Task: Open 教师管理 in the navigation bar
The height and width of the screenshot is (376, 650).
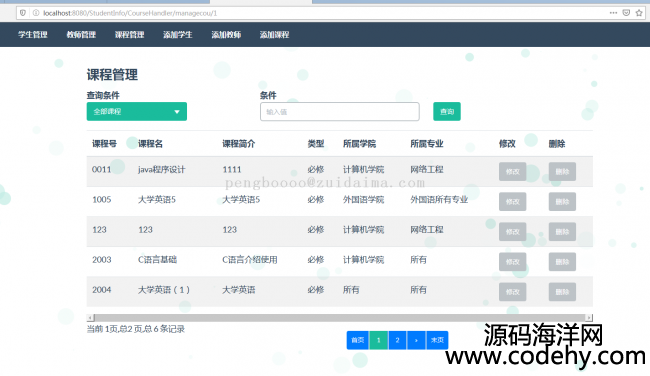Action: [x=81, y=35]
